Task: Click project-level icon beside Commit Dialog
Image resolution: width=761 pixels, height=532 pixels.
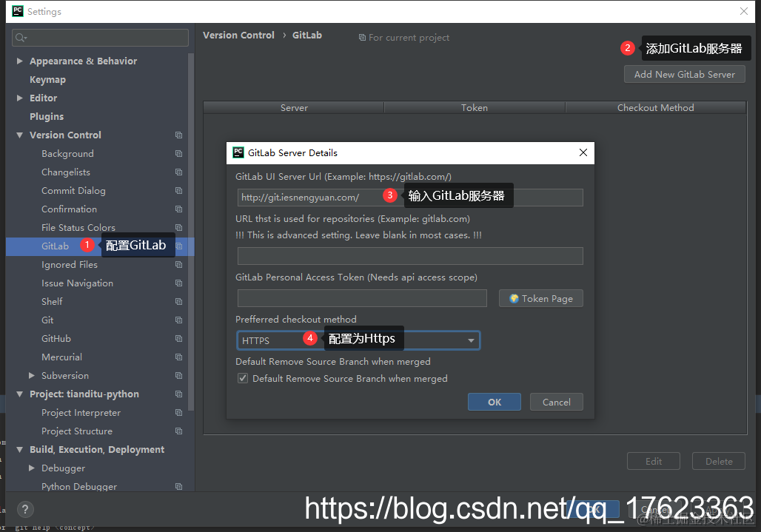Action: pyautogui.click(x=178, y=191)
